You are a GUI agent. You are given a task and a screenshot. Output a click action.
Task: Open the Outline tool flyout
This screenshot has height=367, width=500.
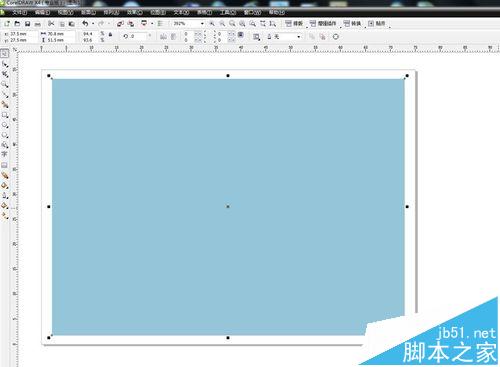pyautogui.click(x=5, y=196)
